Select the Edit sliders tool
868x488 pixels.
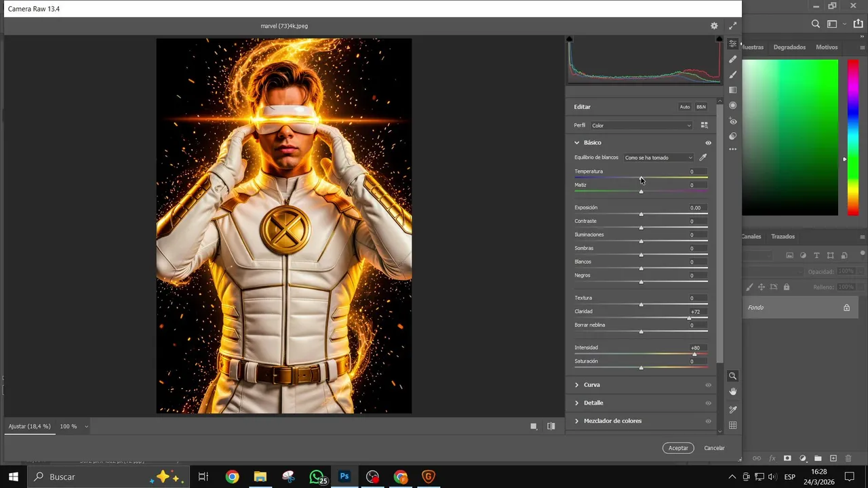coord(733,43)
